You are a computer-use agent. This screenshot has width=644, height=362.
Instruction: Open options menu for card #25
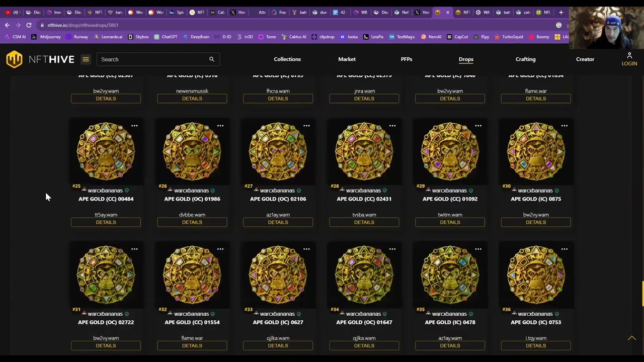coord(134,126)
